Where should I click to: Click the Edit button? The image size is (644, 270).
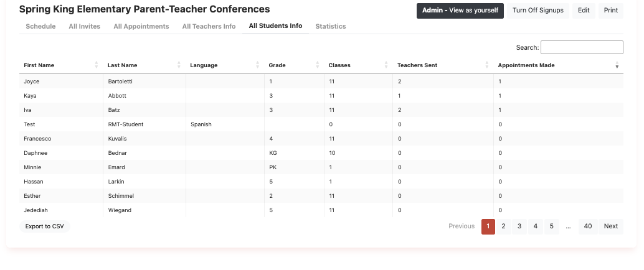coord(584,11)
